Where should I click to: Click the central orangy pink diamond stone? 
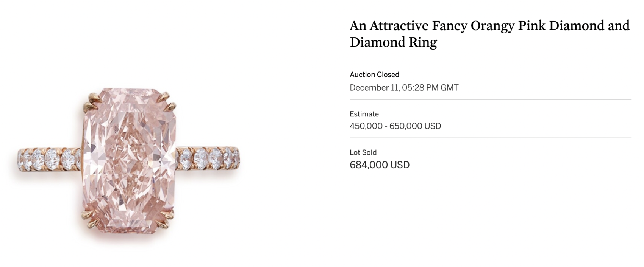pyautogui.click(x=130, y=162)
